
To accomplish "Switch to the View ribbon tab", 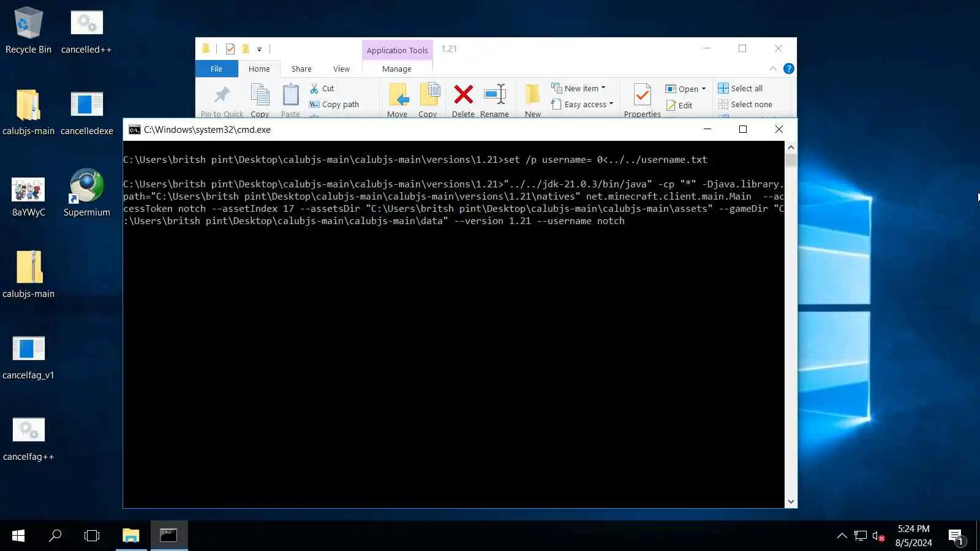I will [341, 69].
